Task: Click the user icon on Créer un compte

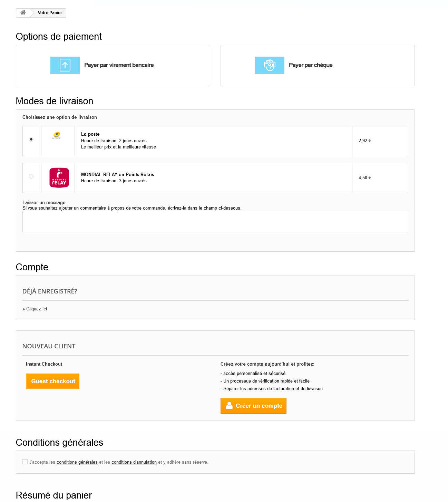Action: [229, 406]
